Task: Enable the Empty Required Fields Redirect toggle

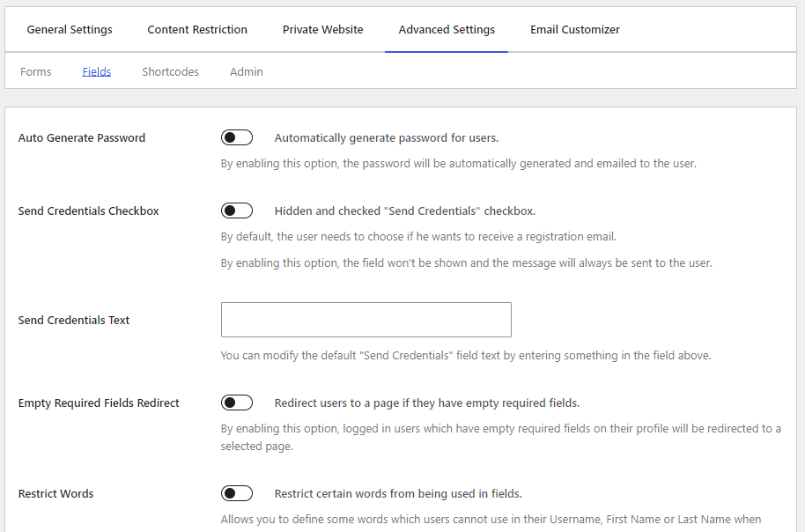Action: 236,402
